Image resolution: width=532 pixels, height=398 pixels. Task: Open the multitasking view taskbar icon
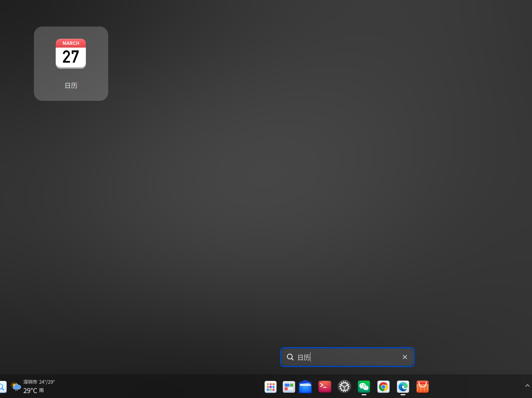(x=289, y=387)
